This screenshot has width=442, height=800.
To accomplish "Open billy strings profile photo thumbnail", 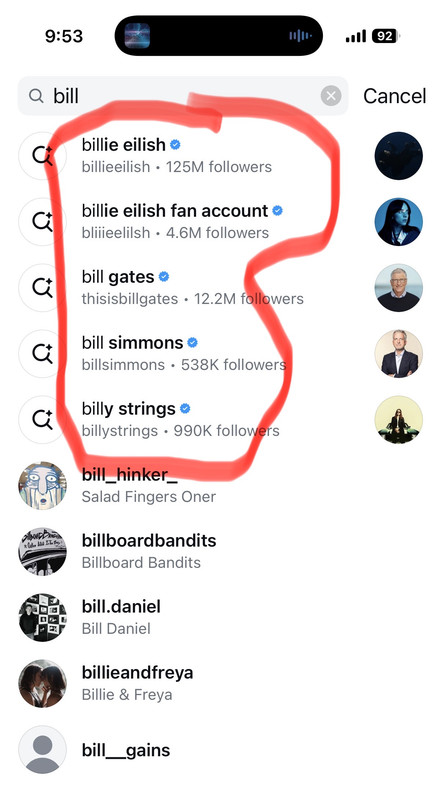I will (399, 419).
